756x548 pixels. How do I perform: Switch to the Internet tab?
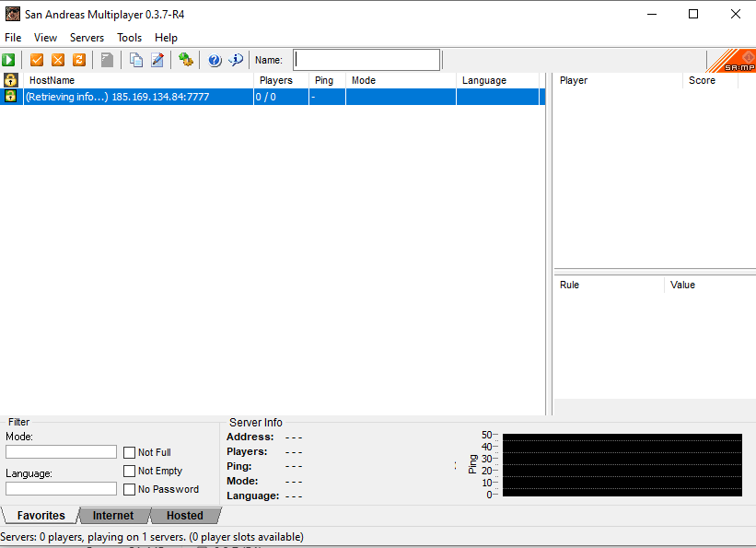113,516
